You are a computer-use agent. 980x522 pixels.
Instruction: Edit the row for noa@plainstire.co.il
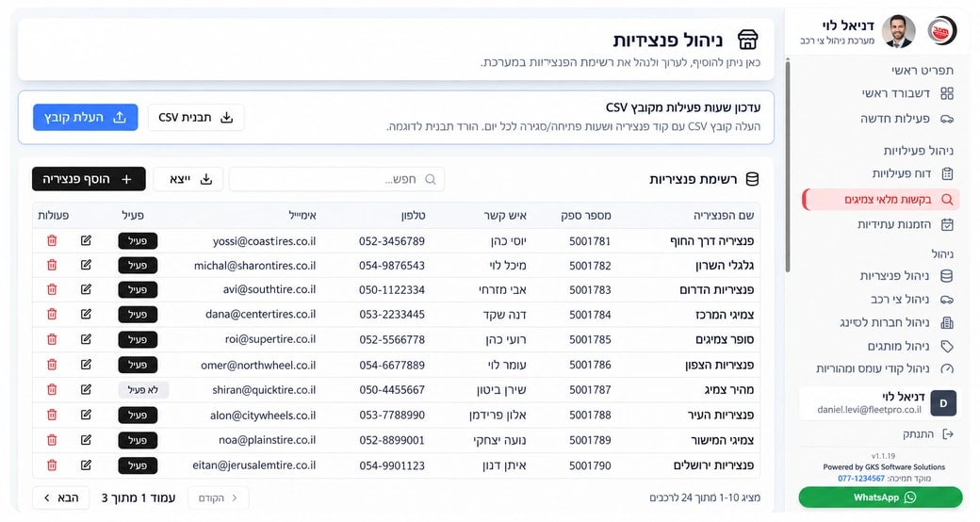tap(86, 440)
